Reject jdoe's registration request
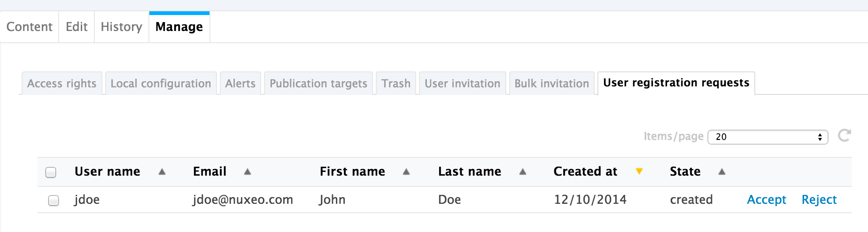The image size is (868, 232). pos(819,200)
